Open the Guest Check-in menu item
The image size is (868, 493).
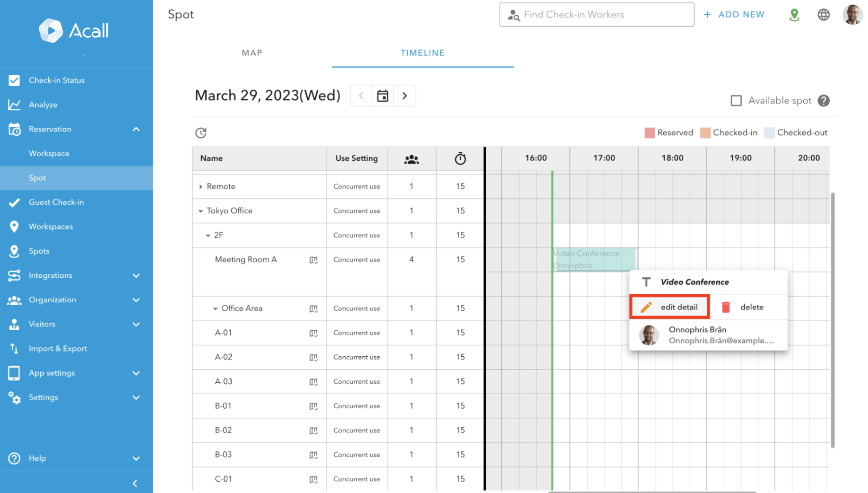[x=56, y=202]
